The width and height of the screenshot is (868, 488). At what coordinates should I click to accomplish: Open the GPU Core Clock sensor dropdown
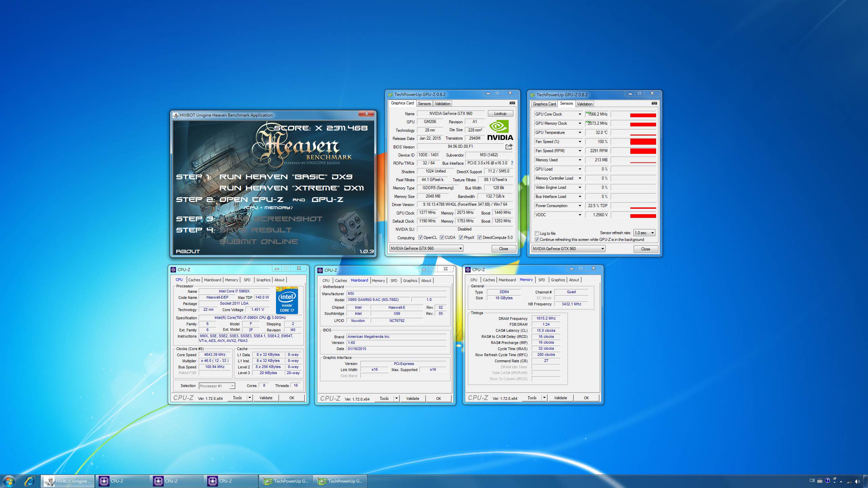(x=580, y=114)
